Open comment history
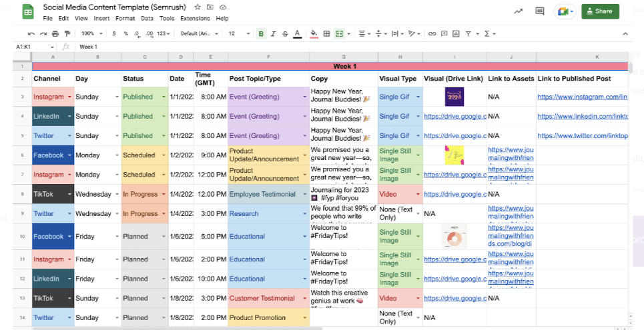Viewport: 644px width, 330px height. [x=540, y=11]
